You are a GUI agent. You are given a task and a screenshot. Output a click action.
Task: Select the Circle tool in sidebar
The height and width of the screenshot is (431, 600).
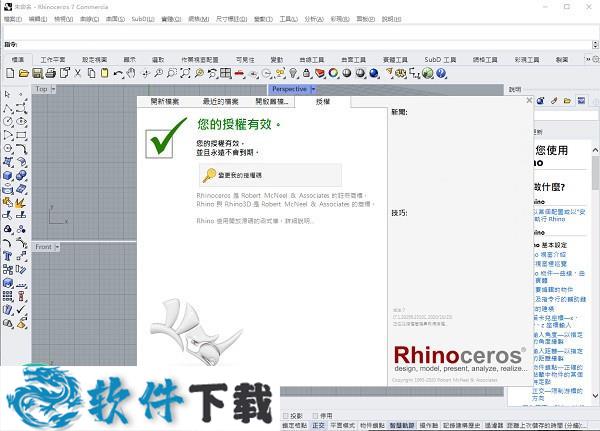[8, 122]
